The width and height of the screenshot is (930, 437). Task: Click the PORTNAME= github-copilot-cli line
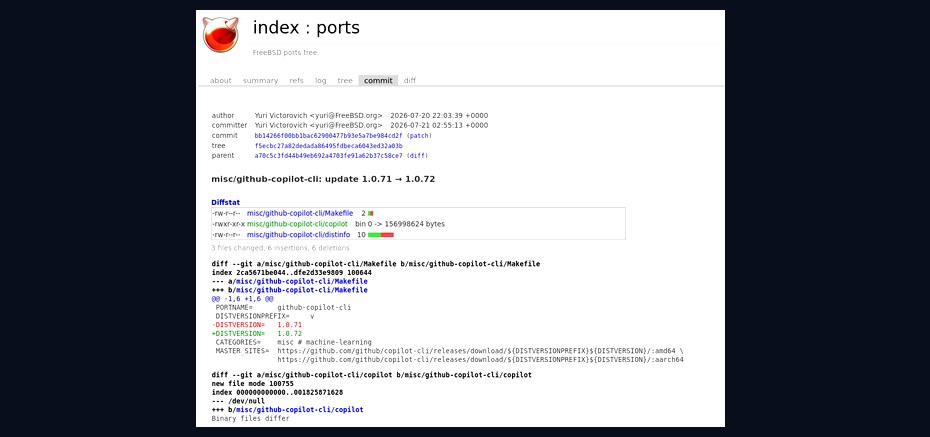283,308
